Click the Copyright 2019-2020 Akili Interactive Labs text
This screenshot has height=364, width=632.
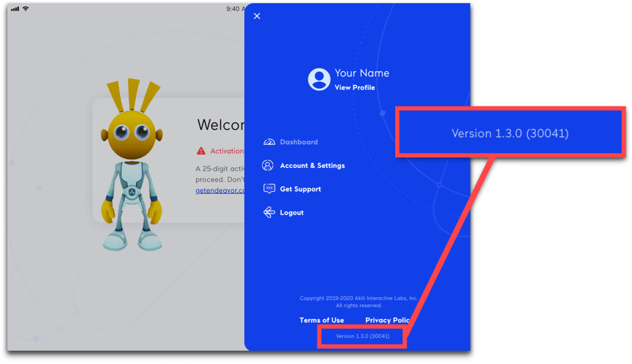tap(358, 298)
